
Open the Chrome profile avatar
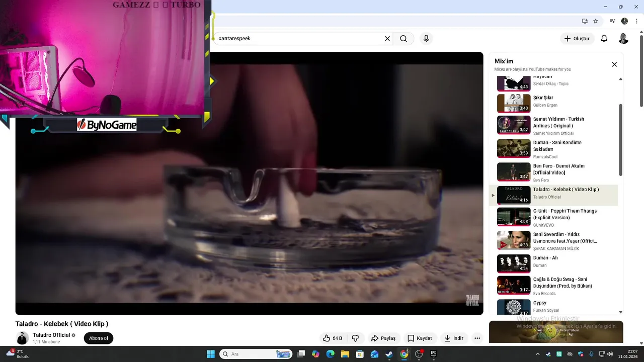tap(624, 21)
